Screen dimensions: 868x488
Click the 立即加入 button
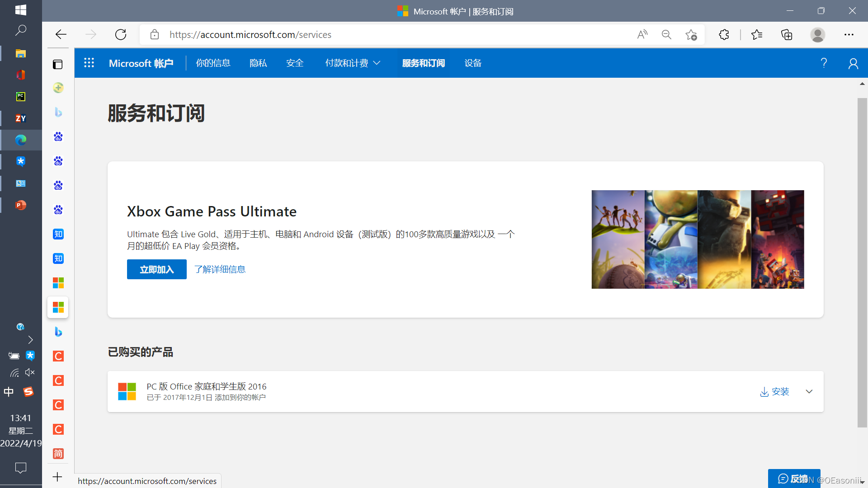coord(156,269)
